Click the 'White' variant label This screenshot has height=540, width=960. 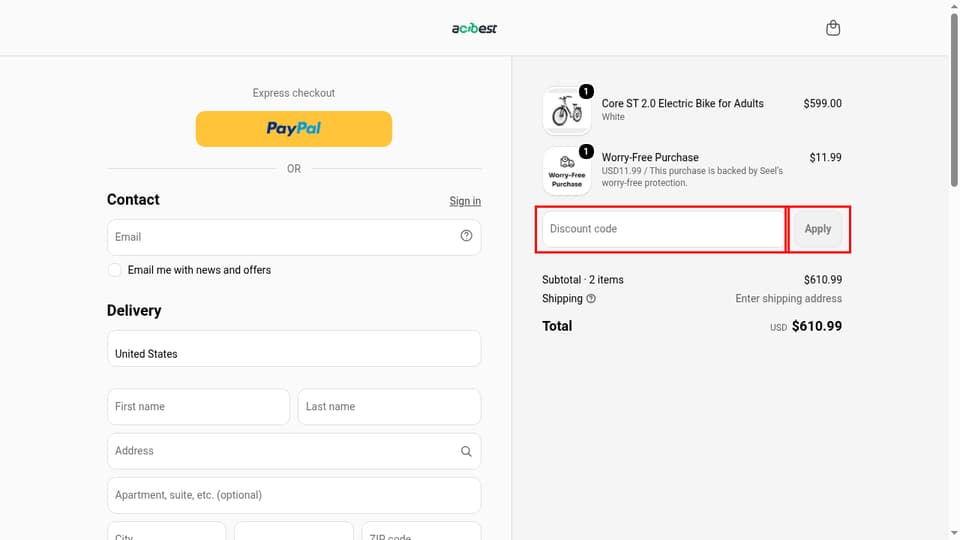tap(613, 117)
